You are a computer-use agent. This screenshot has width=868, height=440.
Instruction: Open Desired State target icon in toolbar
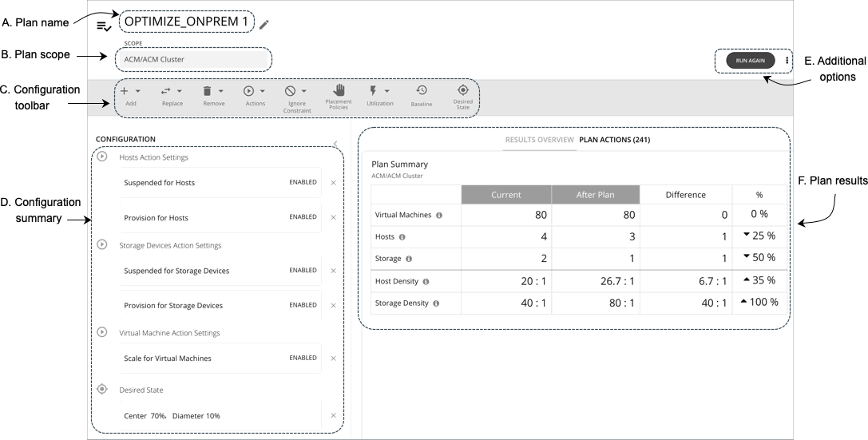coord(463,90)
